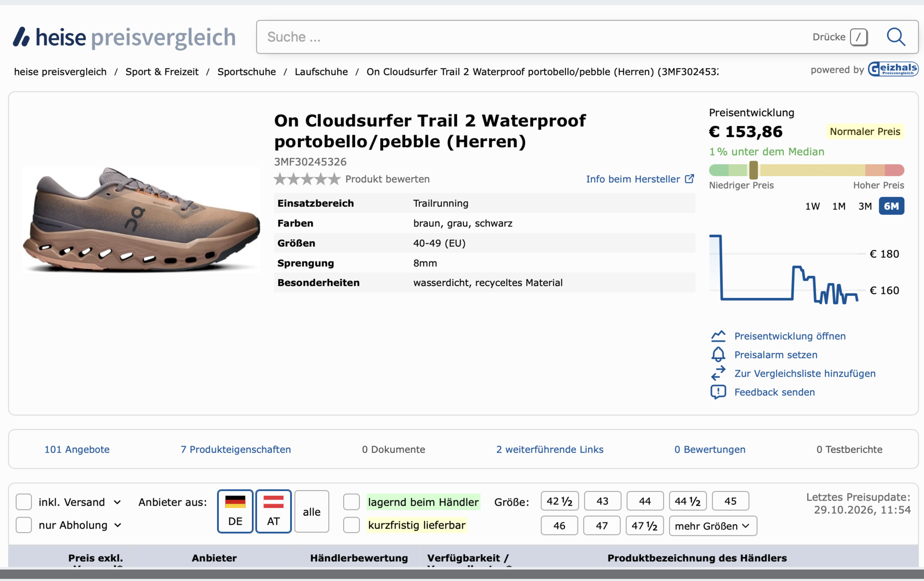Click the price chart icon for Preisentwicklung
Image resolution: width=924 pixels, height=581 pixels.
(x=718, y=336)
